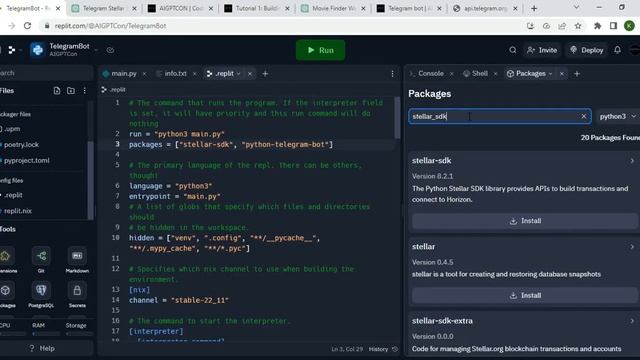Image resolution: width=640 pixels, height=360 pixels.
Task: Open the Packages tool icon
Action: point(6,295)
